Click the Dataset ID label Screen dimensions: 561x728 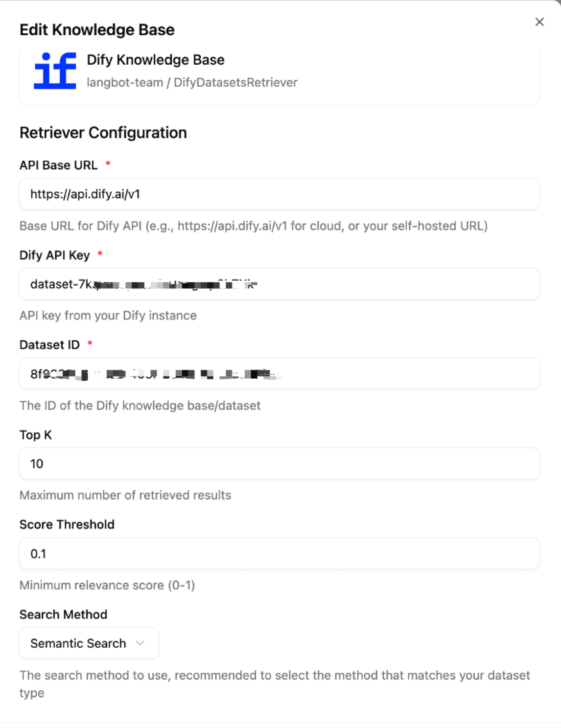[x=49, y=345]
